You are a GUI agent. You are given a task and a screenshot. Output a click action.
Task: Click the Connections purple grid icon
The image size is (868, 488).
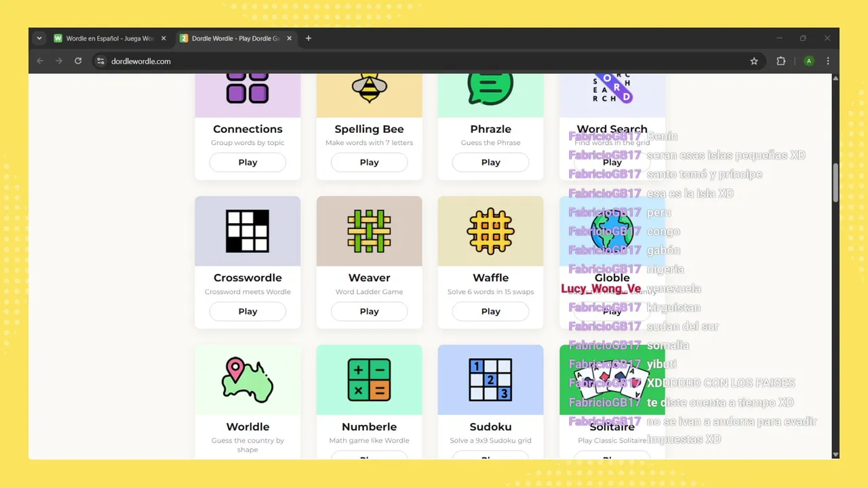click(248, 88)
